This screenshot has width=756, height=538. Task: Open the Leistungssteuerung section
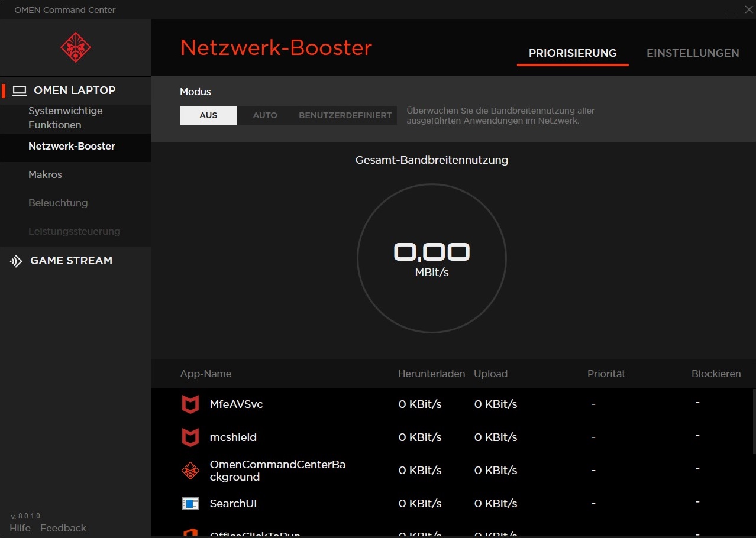tap(75, 231)
